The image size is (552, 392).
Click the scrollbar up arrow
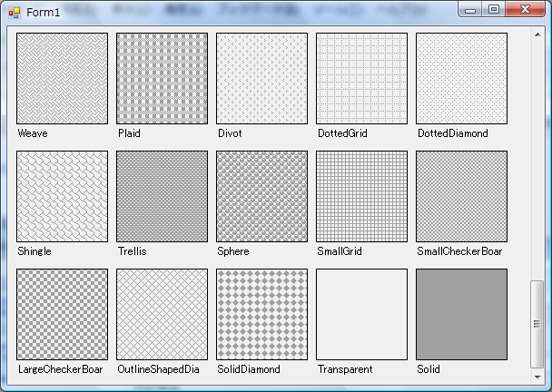pos(537,36)
